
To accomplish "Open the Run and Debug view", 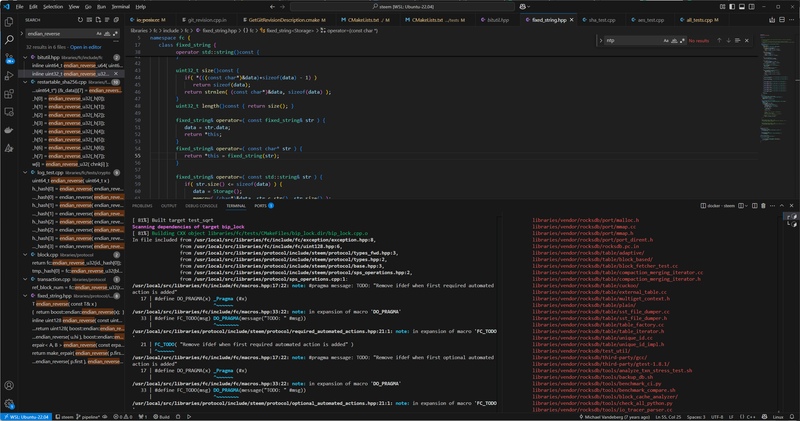I will point(9,76).
